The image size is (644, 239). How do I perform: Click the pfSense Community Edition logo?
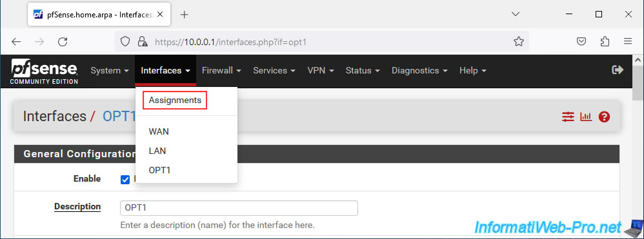click(x=44, y=71)
